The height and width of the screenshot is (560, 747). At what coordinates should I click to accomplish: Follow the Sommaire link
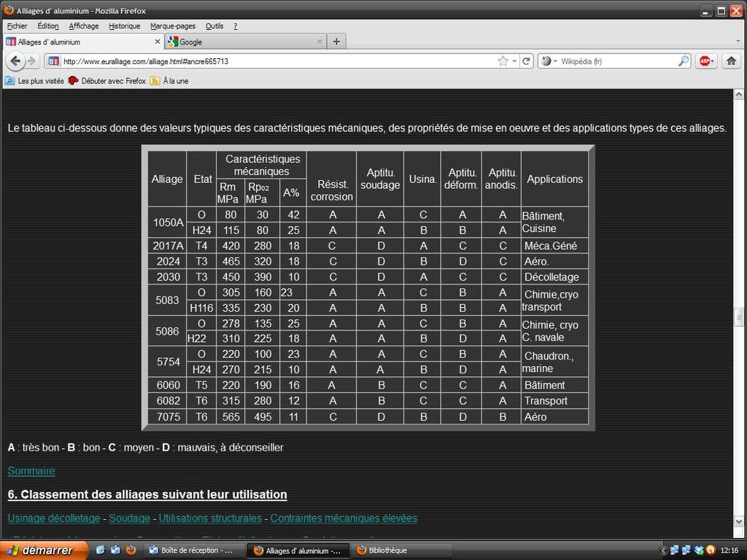click(x=31, y=471)
